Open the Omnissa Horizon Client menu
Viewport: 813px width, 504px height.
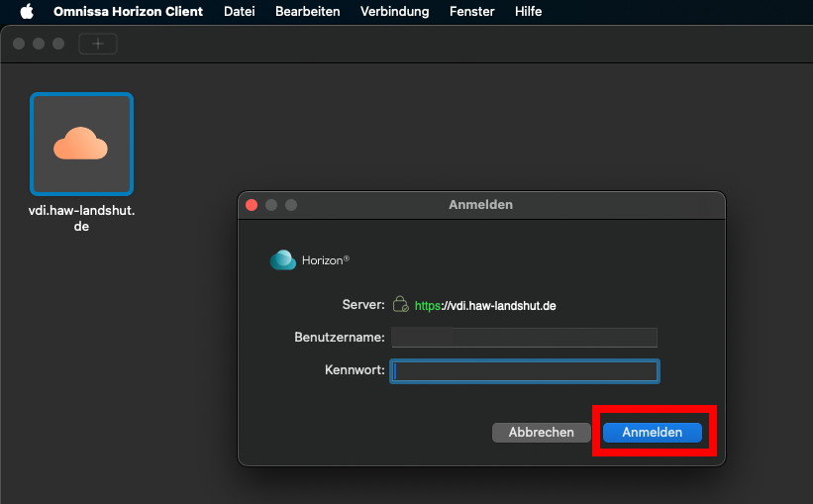(x=128, y=12)
